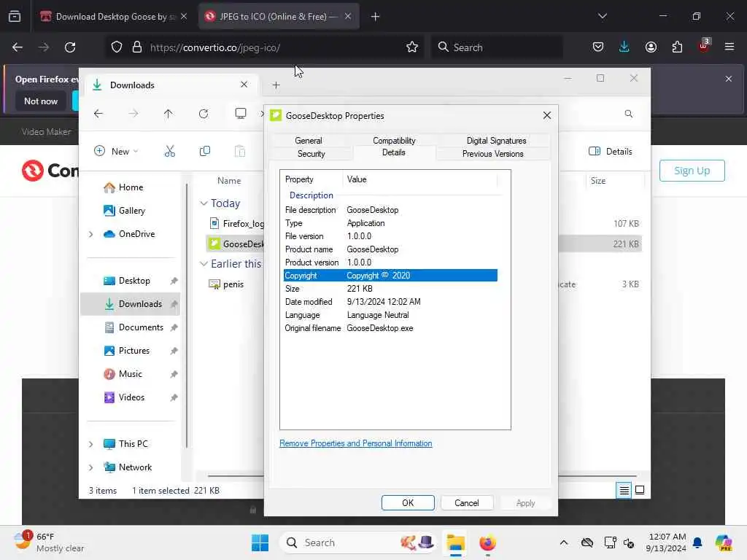Viewport: 747px width, 560px height.
Task: Switch to Download Desktop Goose browser tab
Action: pos(112,17)
